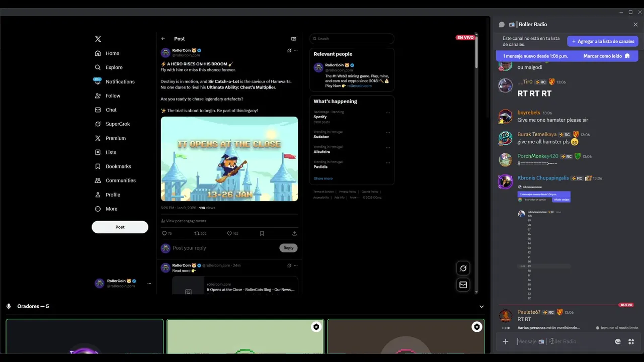
Task: Open the 'It opens at the close' image
Action: click(229, 159)
